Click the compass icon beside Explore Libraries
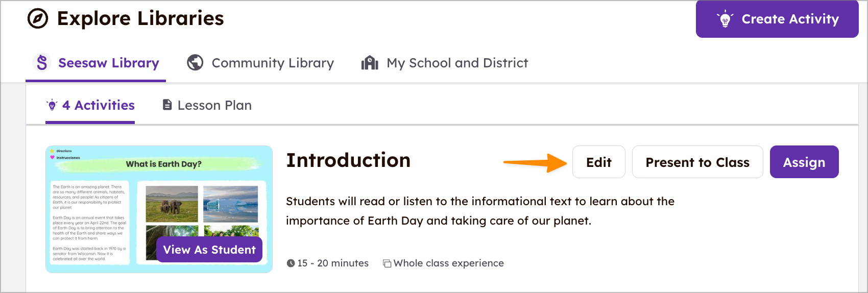Viewport: 868px width, 293px height. [x=38, y=19]
